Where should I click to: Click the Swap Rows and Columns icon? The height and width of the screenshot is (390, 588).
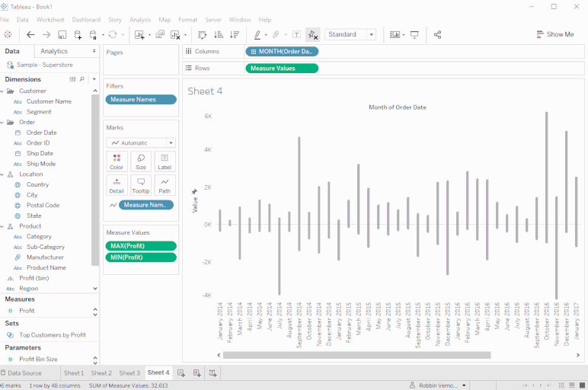pos(202,35)
